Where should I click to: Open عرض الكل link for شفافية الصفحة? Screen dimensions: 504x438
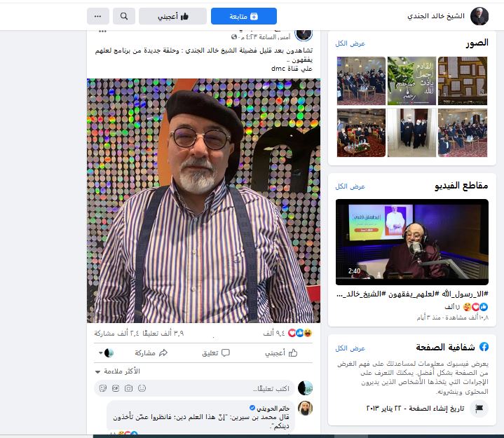point(350,348)
